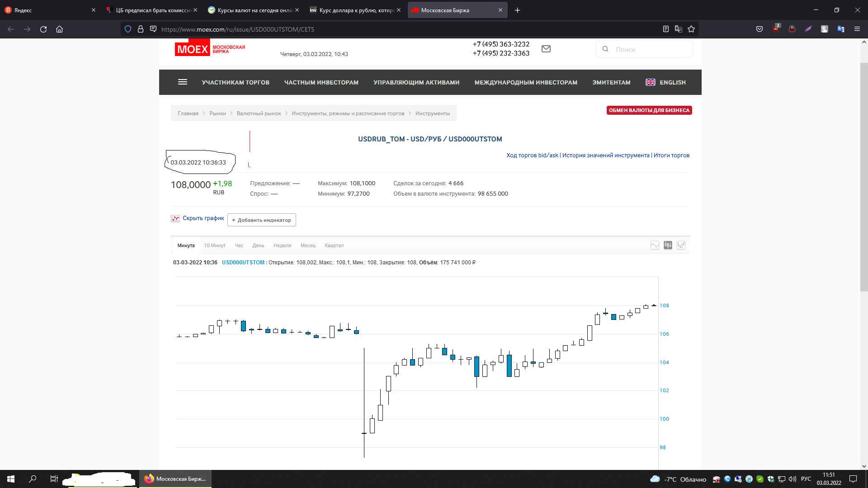This screenshot has width=868, height=488.
Task: Click Добавить индикатор button
Action: [x=262, y=220]
